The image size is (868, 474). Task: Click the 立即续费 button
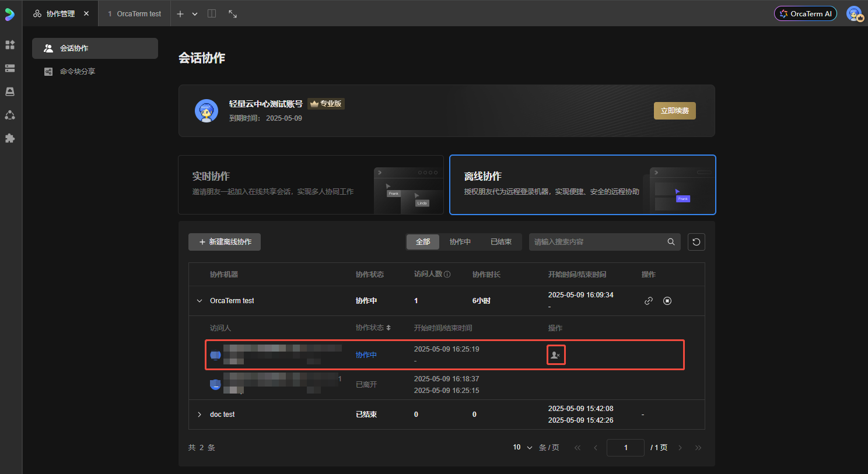[x=675, y=111]
